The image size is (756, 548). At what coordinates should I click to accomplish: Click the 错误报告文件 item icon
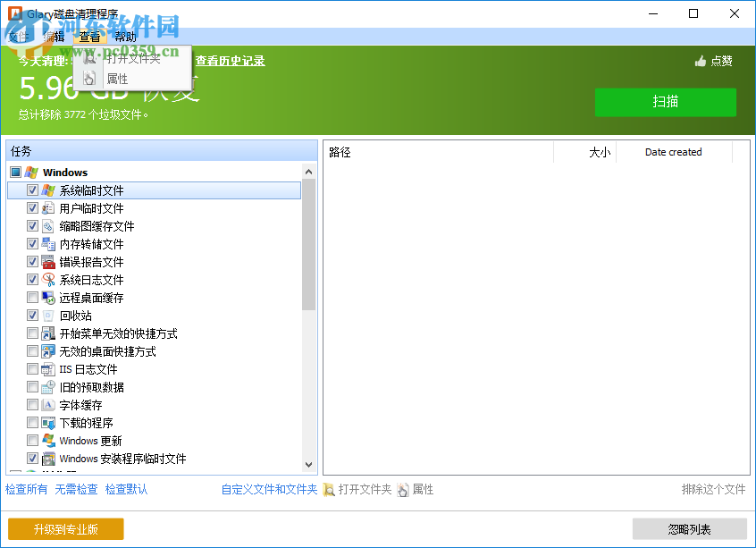[47, 261]
